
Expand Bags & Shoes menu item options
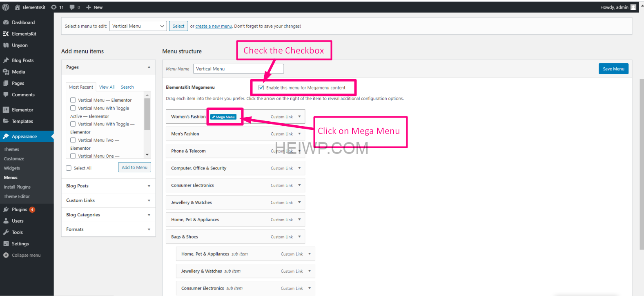[x=299, y=237]
